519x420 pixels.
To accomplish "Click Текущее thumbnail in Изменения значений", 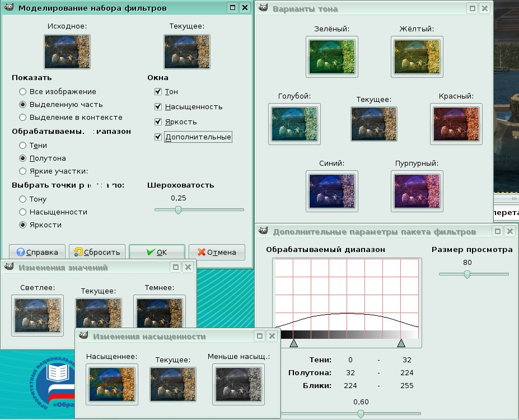I will [x=99, y=313].
